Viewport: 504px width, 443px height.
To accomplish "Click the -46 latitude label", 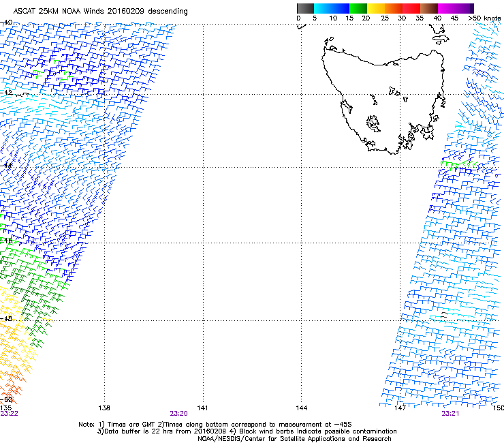I will coord(6,241).
